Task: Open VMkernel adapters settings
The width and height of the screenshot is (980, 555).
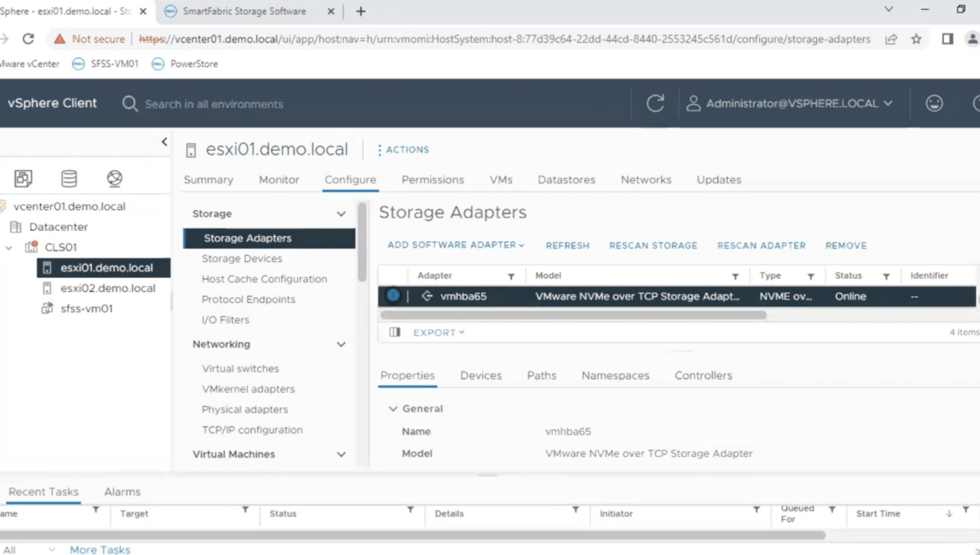Action: click(x=248, y=389)
